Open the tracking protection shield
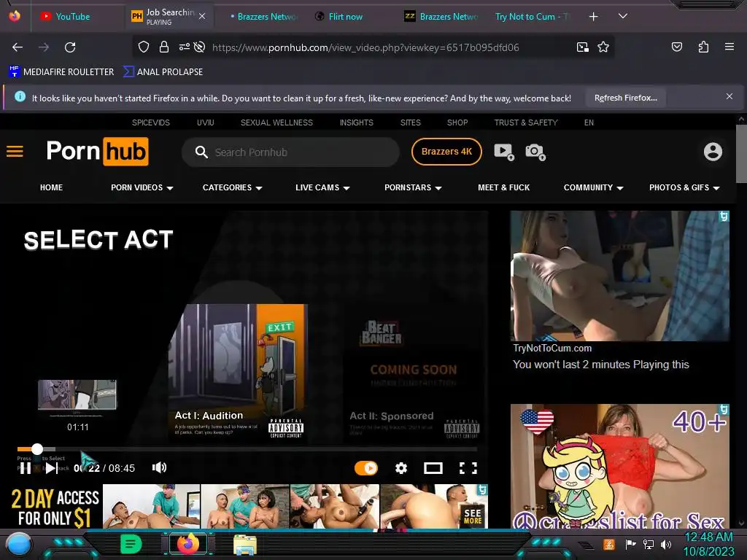This screenshot has height=560, width=747. point(144,47)
